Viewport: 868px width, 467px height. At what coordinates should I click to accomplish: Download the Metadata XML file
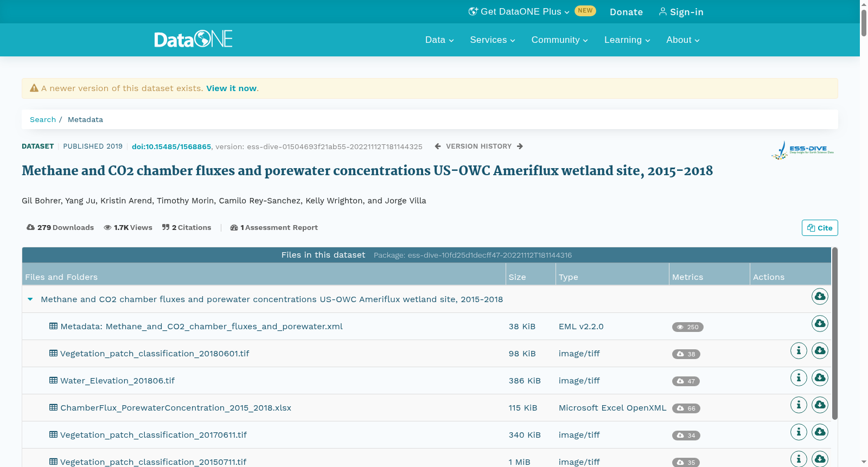820,323
